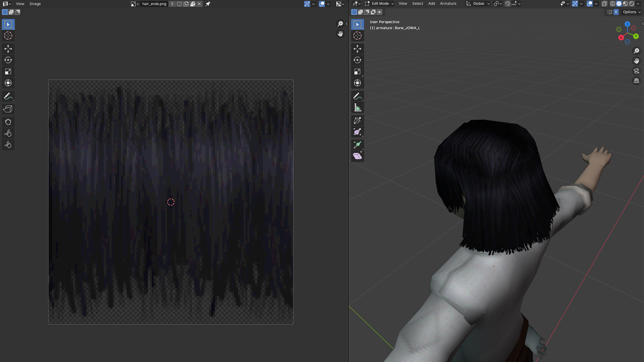The width and height of the screenshot is (644, 362).
Task: Open the Image menu in image editor
Action: tap(35, 4)
